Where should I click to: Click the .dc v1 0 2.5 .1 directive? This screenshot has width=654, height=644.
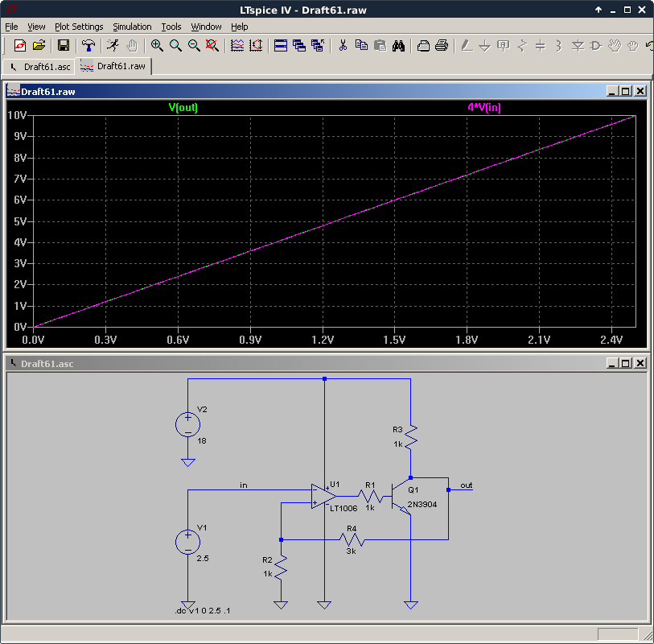[x=202, y=611]
